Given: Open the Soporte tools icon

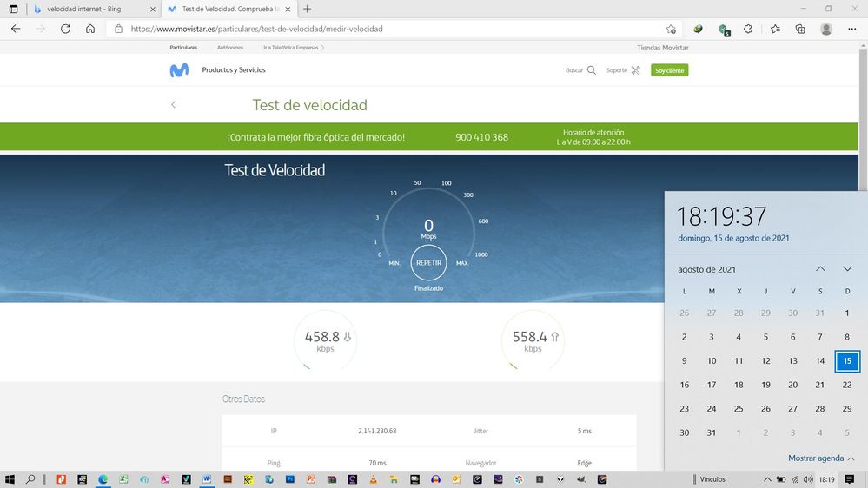Looking at the screenshot, I should pos(635,70).
